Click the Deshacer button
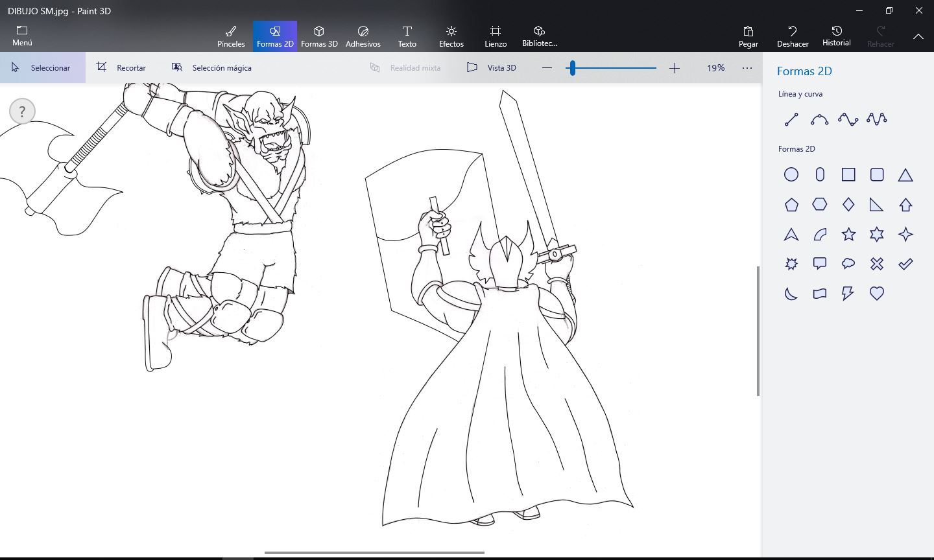Viewport: 934px width, 560px height. click(x=793, y=36)
